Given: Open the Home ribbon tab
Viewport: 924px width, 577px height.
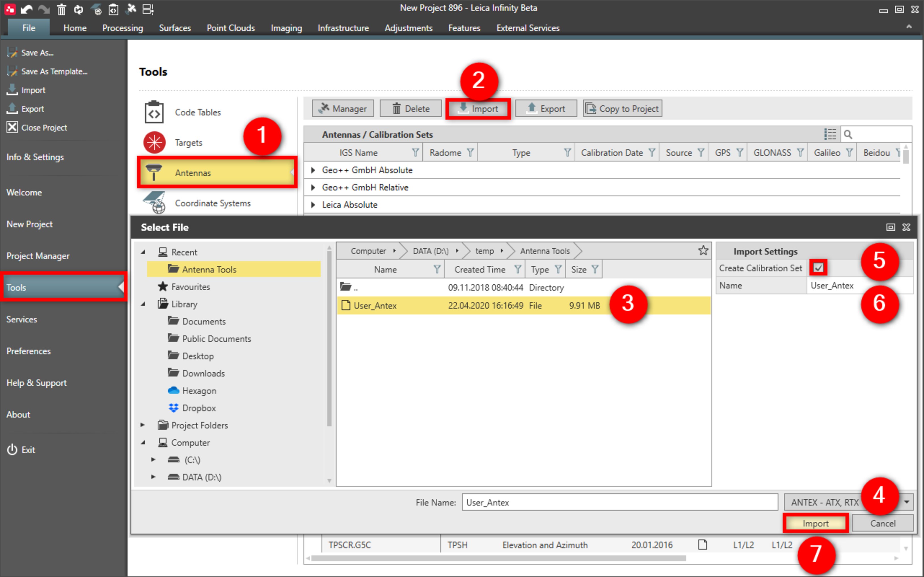Looking at the screenshot, I should (x=75, y=28).
